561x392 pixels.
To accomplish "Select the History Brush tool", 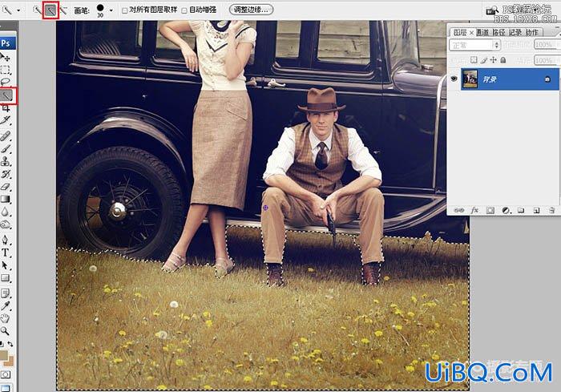I will point(6,174).
